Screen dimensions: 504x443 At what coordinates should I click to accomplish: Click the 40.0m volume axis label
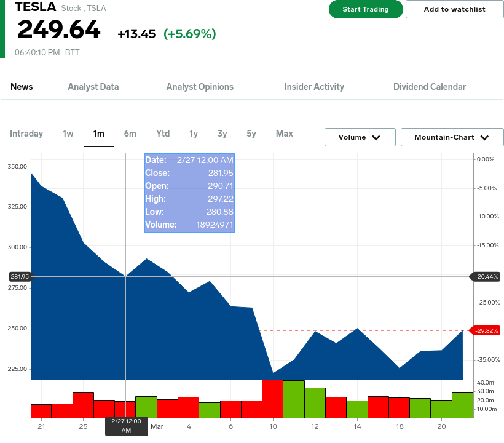tap(486, 383)
